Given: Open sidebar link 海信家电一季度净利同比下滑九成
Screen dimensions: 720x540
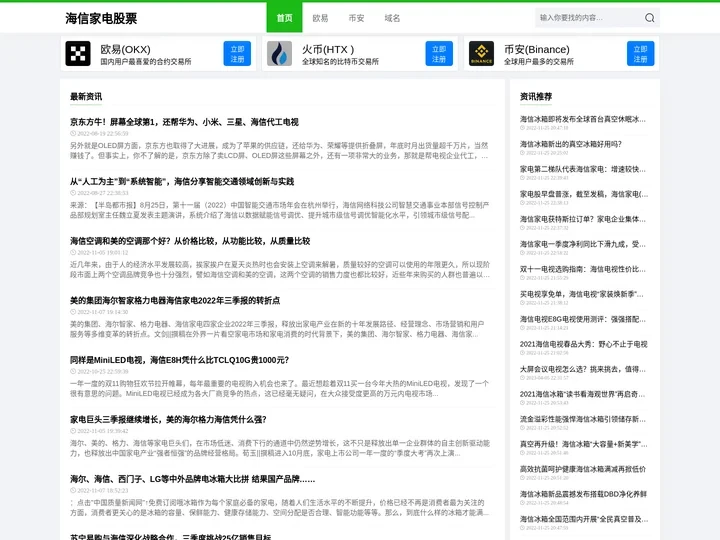Looking at the screenshot, I should click(x=583, y=244).
